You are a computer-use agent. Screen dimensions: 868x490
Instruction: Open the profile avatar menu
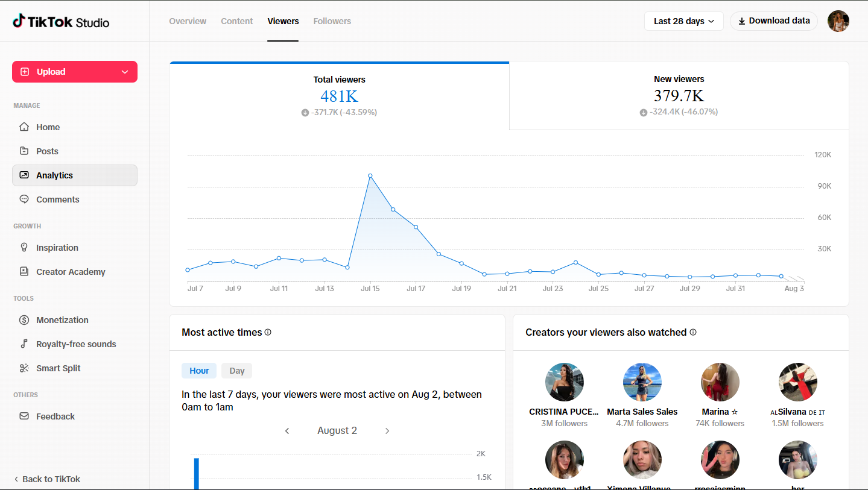point(838,21)
